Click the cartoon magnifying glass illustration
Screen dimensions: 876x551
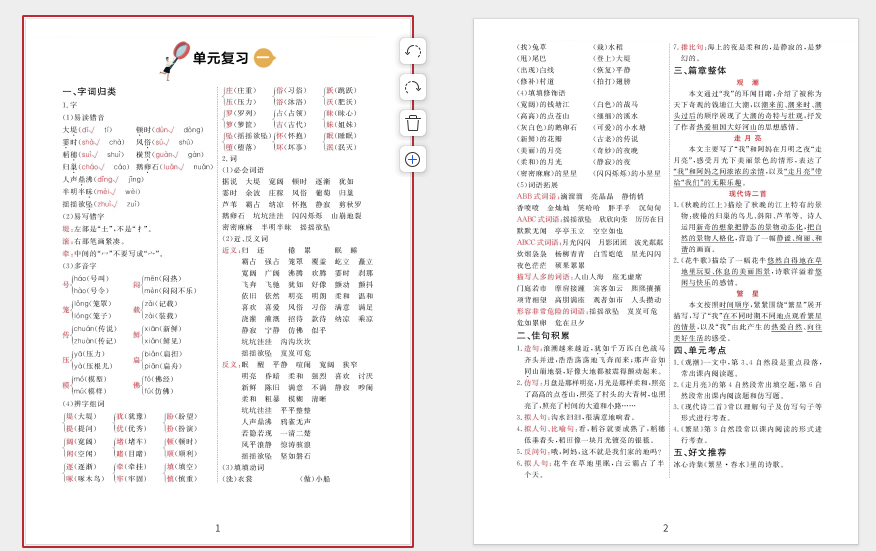pos(174,60)
